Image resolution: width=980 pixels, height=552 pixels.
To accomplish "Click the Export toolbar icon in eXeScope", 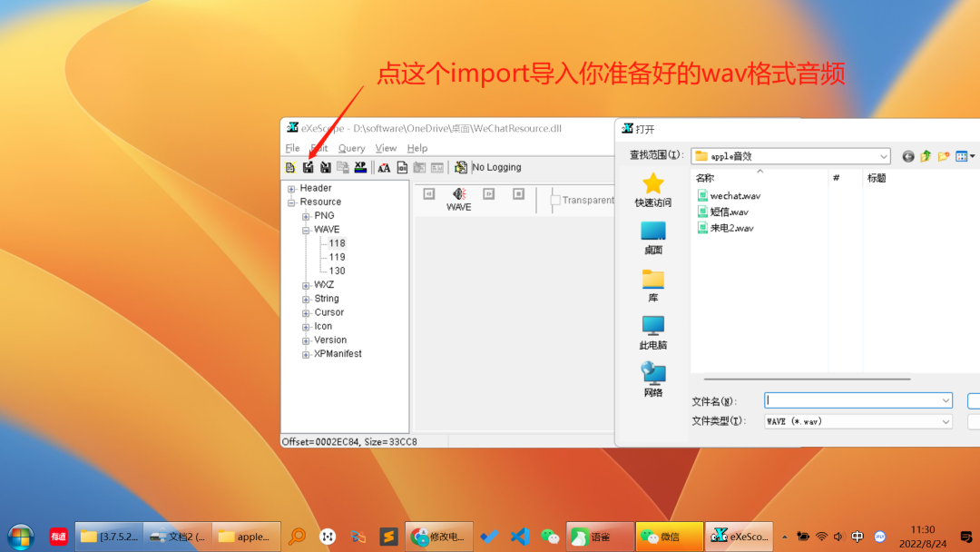I will 326,168.
